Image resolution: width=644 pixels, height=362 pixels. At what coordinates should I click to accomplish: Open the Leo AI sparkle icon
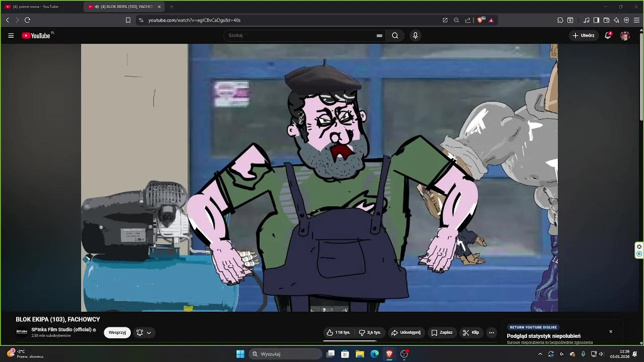(616, 20)
